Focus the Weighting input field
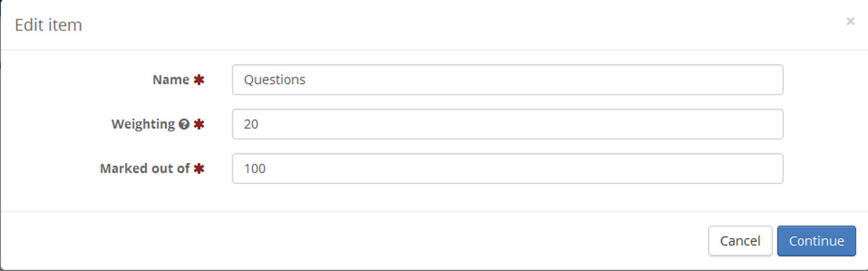The image size is (868, 271). [507, 124]
